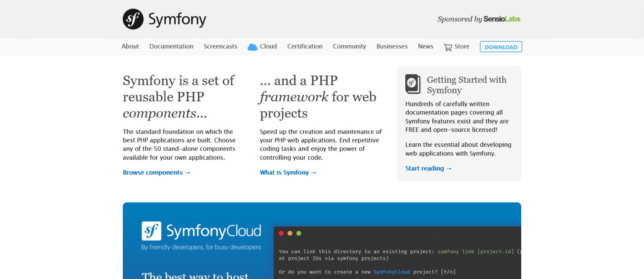Click the red dot on the terminal window
Screen dimensions: 644x279
(281, 233)
